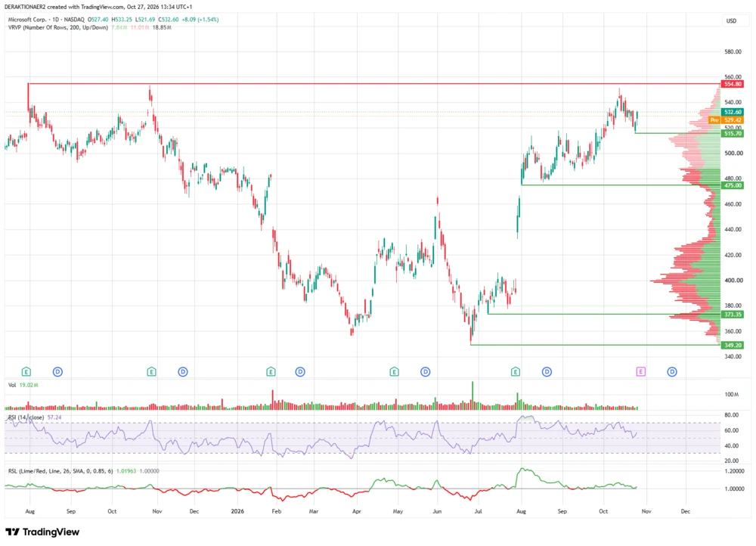
Task: Click the 18.85M VRVP value
Action: [x=162, y=27]
